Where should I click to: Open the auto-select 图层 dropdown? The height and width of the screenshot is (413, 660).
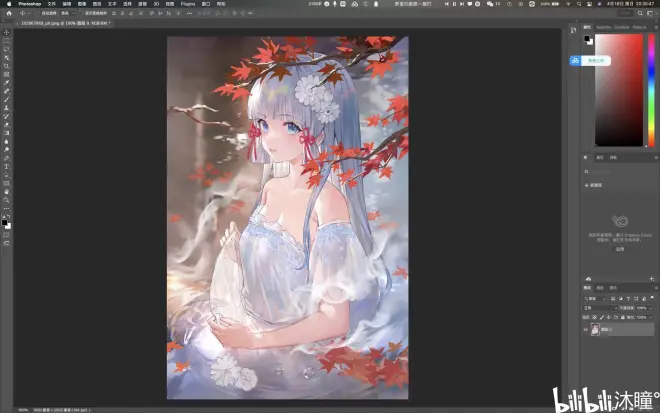(68, 13)
